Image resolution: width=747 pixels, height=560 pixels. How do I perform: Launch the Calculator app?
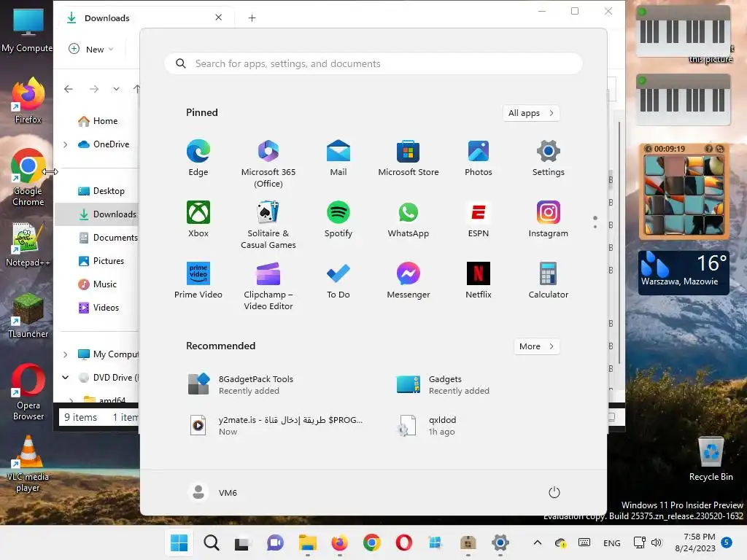pos(549,281)
